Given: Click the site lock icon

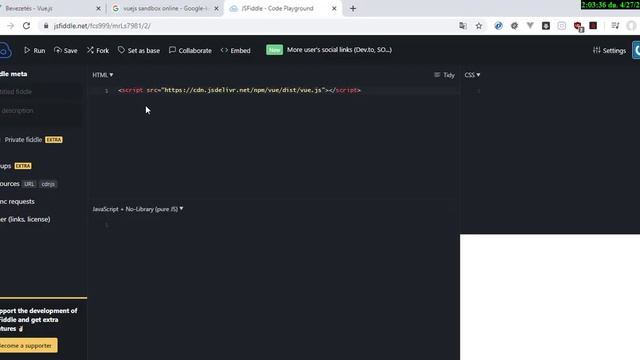Looking at the screenshot, I should point(45,26).
